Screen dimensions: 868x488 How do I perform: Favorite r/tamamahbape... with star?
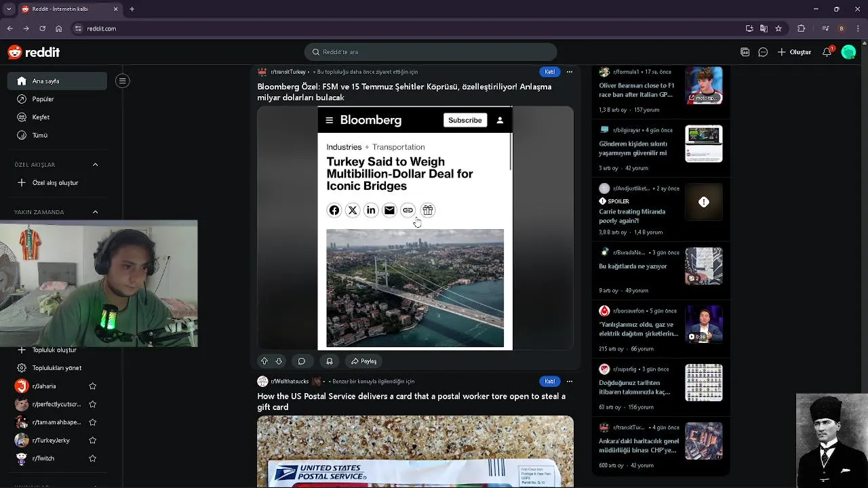click(93, 422)
